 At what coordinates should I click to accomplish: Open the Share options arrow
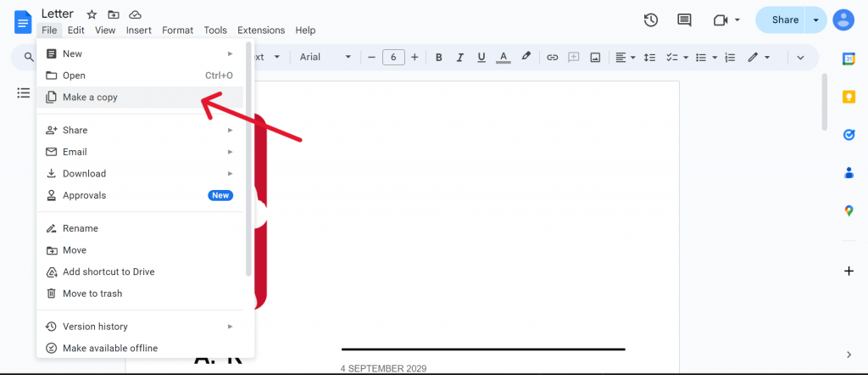coord(816,20)
